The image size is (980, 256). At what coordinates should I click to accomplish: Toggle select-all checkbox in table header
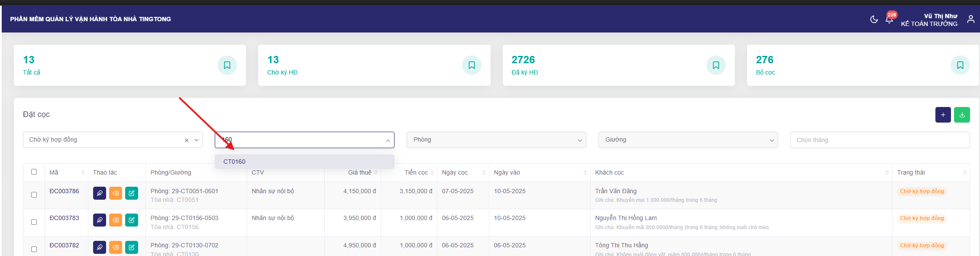point(34,172)
